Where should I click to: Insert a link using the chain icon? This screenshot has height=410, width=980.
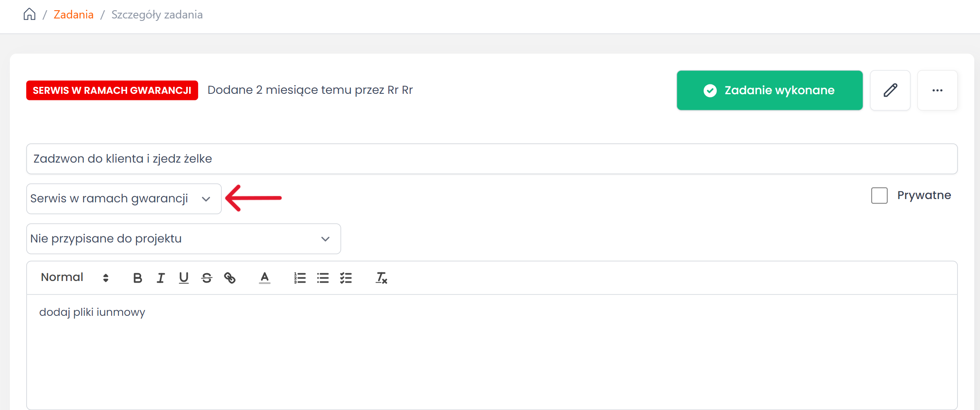point(230,278)
